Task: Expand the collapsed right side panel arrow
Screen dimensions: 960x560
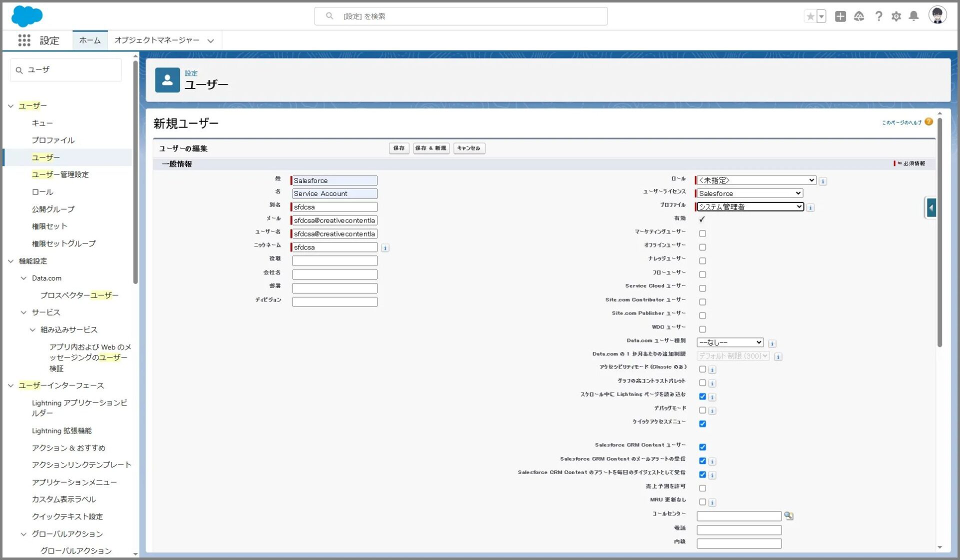Action: pos(931,207)
